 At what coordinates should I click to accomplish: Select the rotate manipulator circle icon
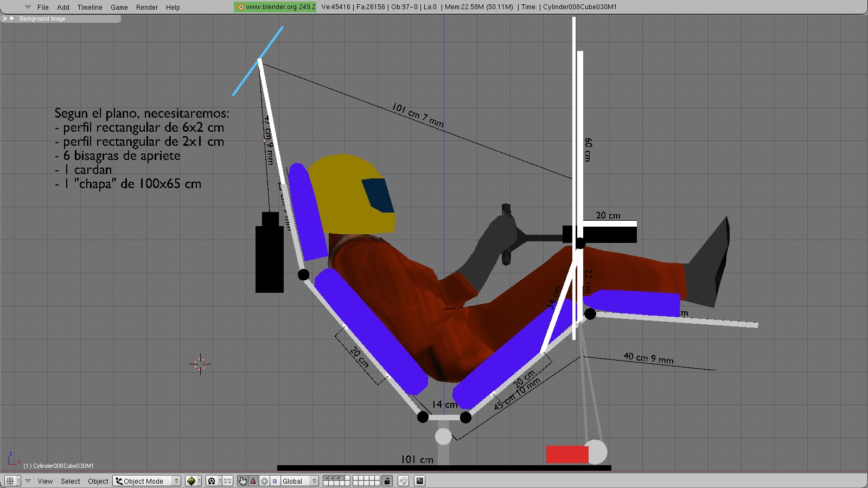(264, 481)
